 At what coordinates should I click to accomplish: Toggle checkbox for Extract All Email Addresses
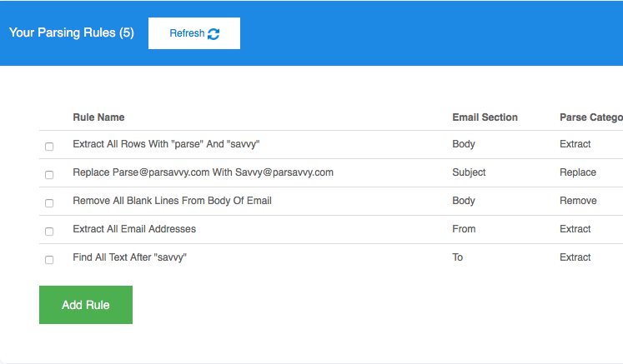49,232
